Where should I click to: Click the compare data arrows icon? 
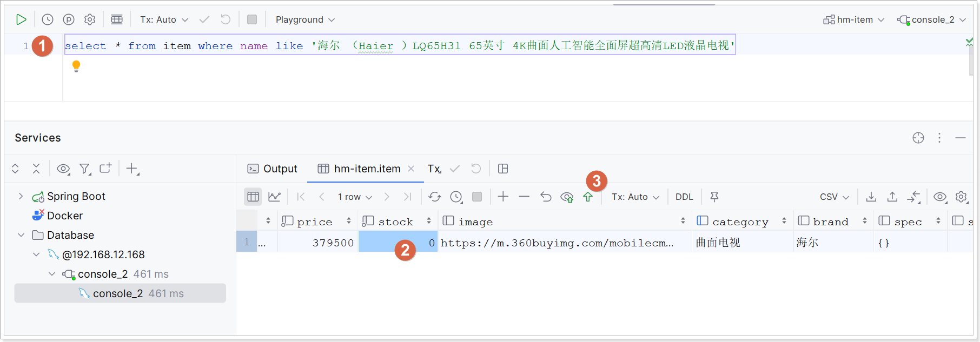pyautogui.click(x=914, y=197)
